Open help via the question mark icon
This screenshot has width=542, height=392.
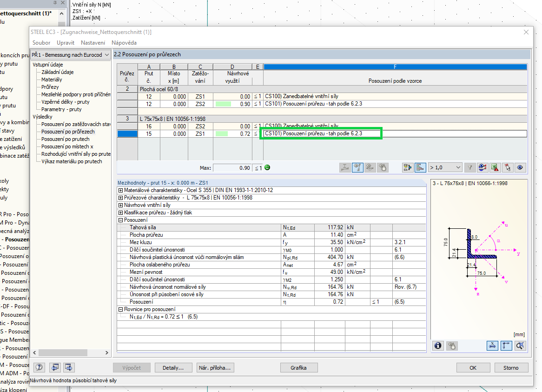(x=39, y=367)
